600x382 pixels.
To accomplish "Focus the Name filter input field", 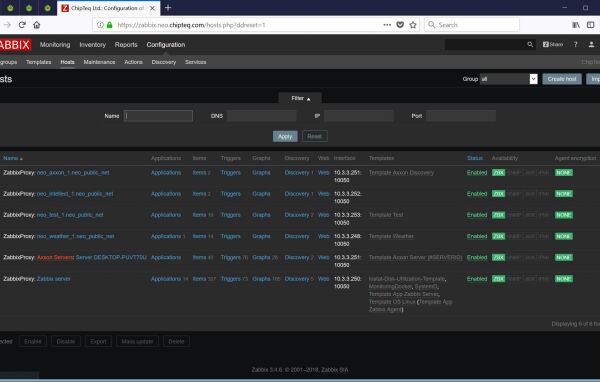I will point(158,116).
